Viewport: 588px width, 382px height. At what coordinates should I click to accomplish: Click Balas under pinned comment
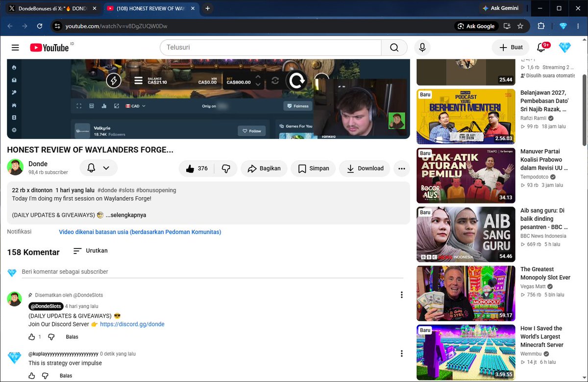pyautogui.click(x=72, y=337)
